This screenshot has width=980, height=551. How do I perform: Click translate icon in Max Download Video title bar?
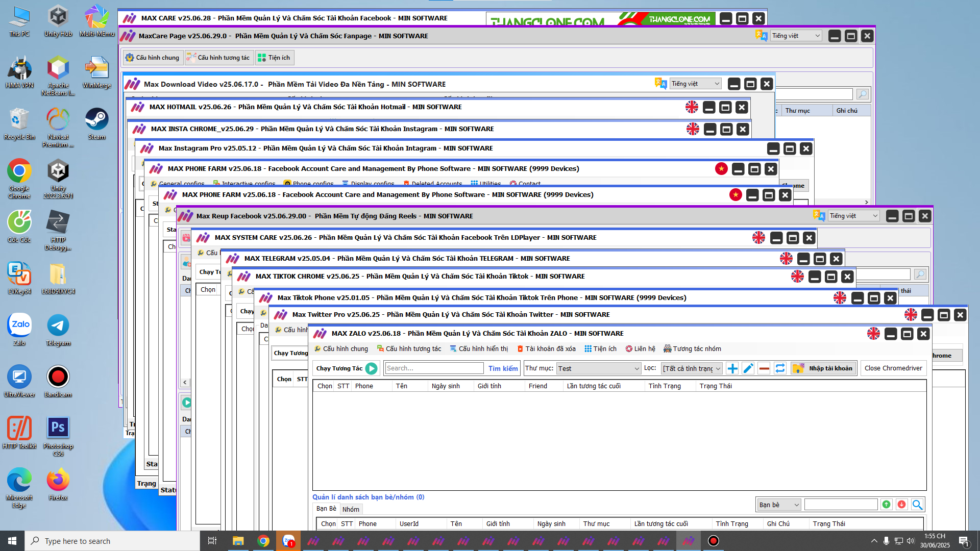661,84
